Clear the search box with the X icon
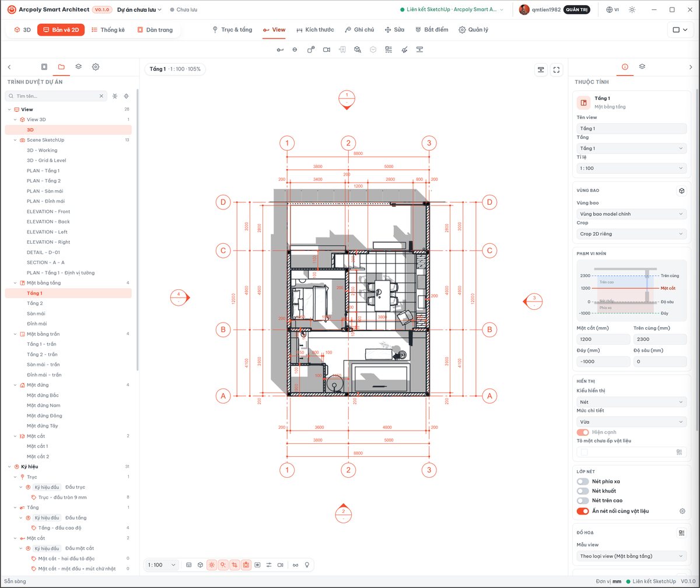Screen dimensions: 700x588 click(101, 96)
